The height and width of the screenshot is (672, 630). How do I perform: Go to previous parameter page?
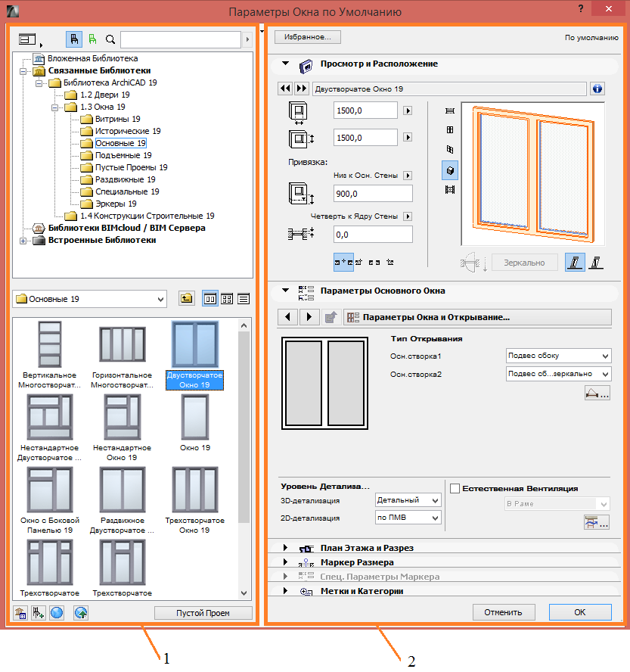click(x=288, y=317)
